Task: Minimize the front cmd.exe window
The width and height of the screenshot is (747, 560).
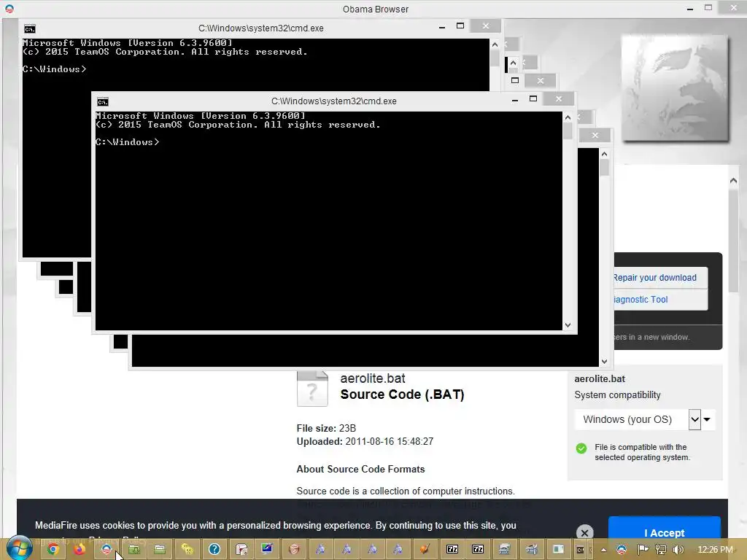Action: (x=515, y=99)
